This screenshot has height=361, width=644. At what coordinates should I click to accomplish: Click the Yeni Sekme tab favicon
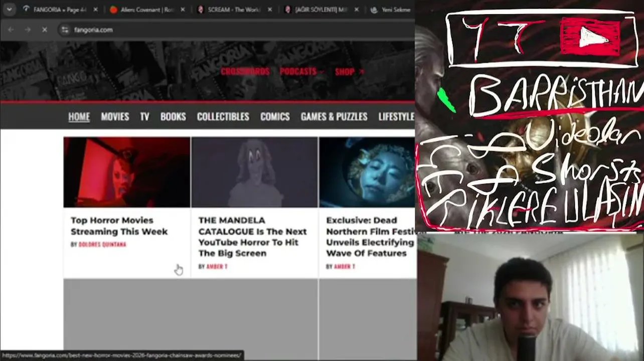tap(374, 10)
